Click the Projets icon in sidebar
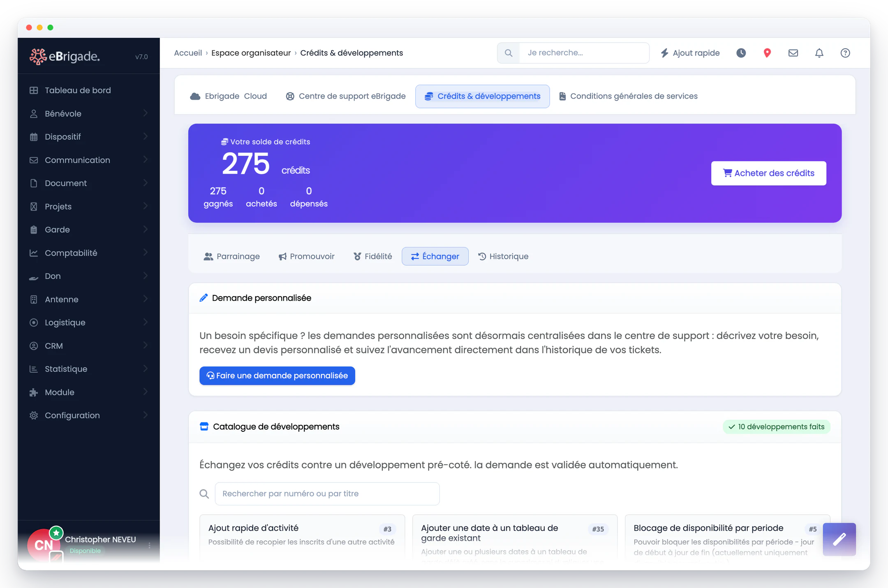This screenshot has height=588, width=888. (34, 207)
